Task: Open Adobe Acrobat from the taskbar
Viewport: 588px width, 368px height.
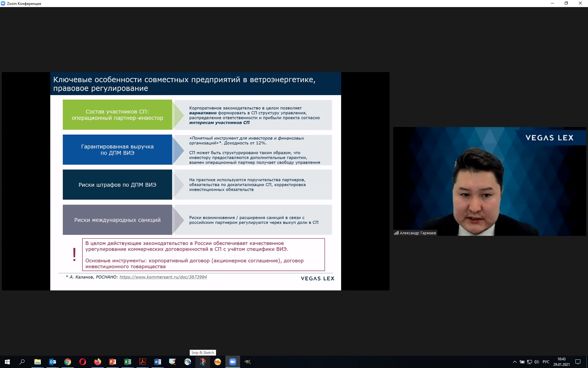Action: (143, 362)
